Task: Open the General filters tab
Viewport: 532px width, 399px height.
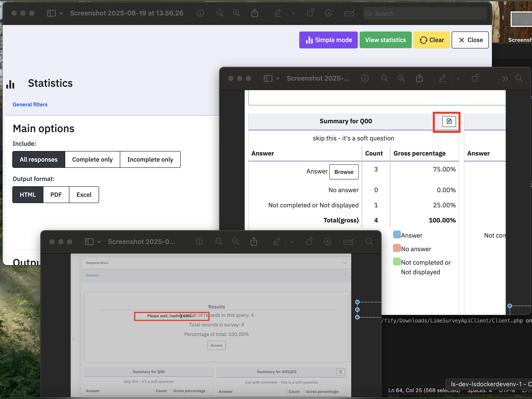Action: [30, 104]
